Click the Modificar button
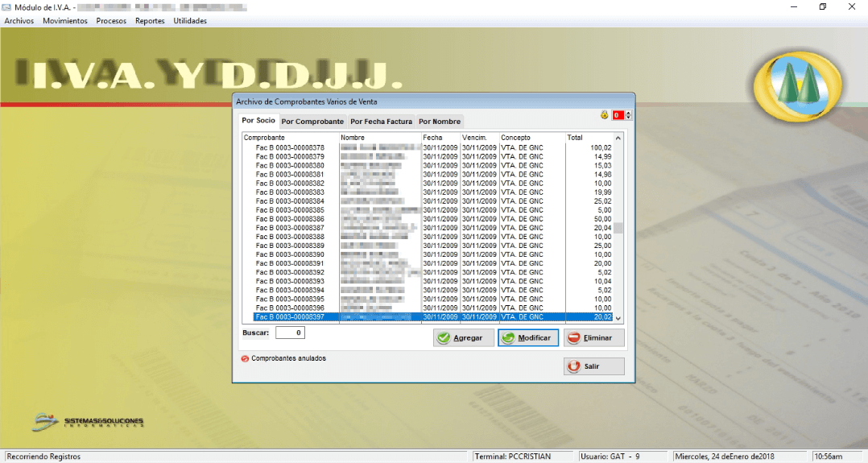Image resolution: width=868 pixels, height=463 pixels. click(x=528, y=338)
